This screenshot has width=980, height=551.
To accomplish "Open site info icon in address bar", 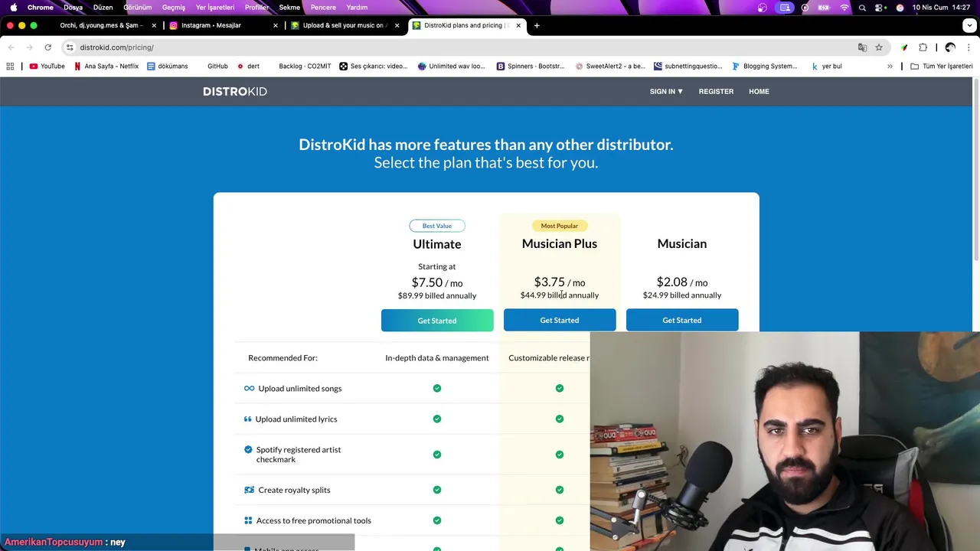I will 70,47.
